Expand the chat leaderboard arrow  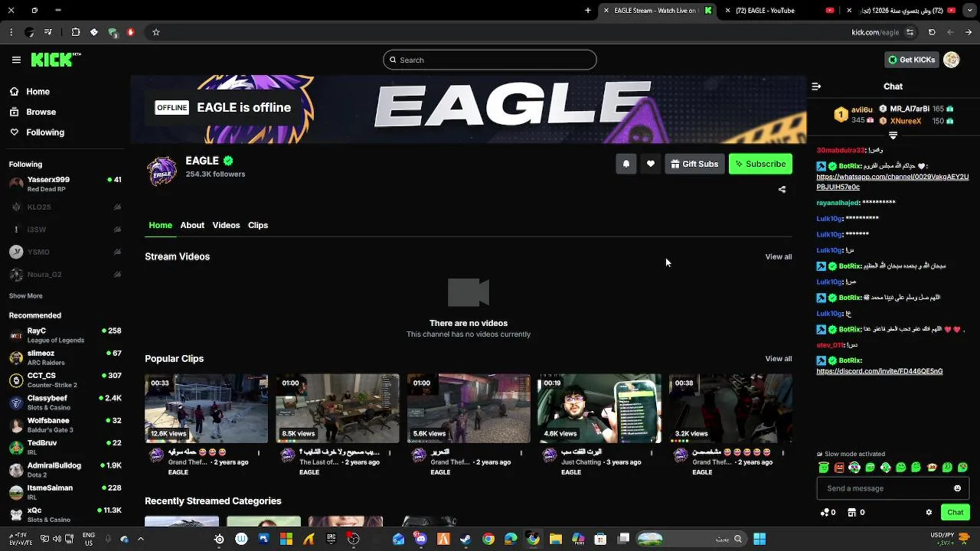[x=893, y=135]
